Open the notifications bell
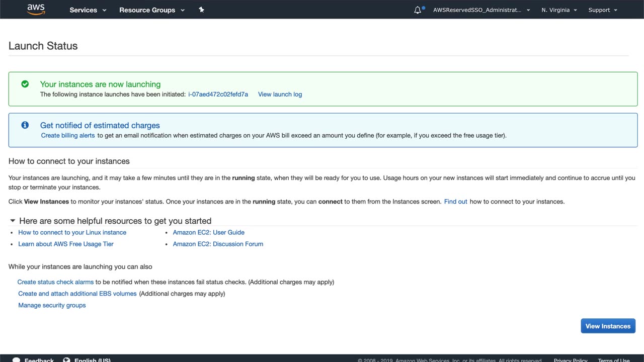The height and width of the screenshot is (362, 644). click(x=418, y=10)
